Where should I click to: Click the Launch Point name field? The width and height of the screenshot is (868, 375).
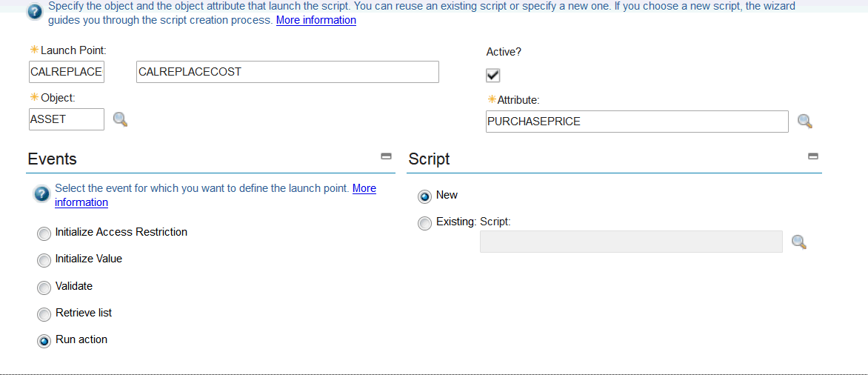(67, 72)
